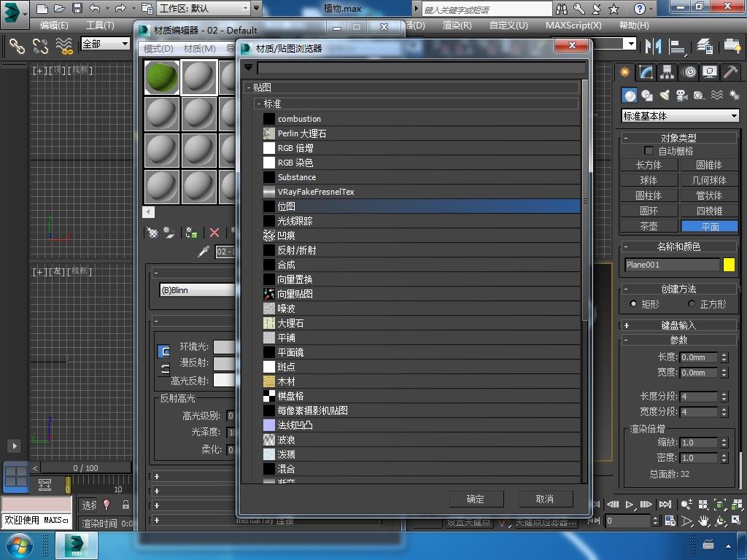Open the Help question mark icon
747x560 pixels.
[x=639, y=8]
